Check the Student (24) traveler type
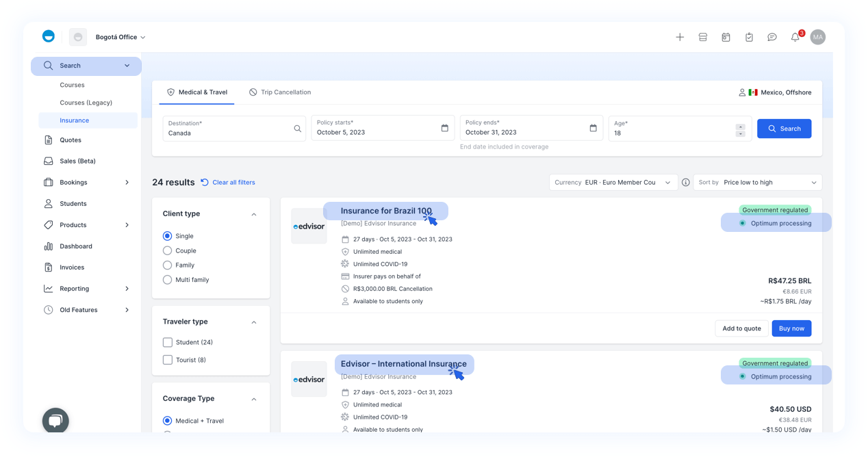 pyautogui.click(x=168, y=342)
